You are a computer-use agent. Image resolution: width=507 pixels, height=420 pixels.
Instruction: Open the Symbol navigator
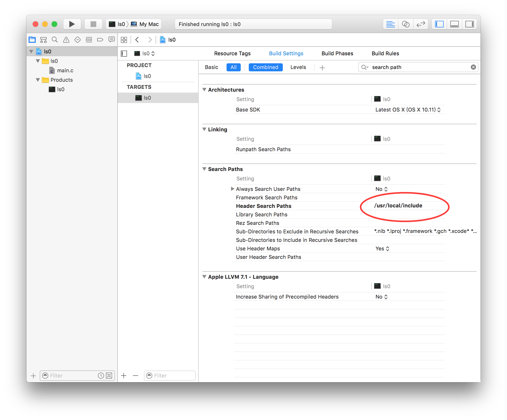[44, 39]
